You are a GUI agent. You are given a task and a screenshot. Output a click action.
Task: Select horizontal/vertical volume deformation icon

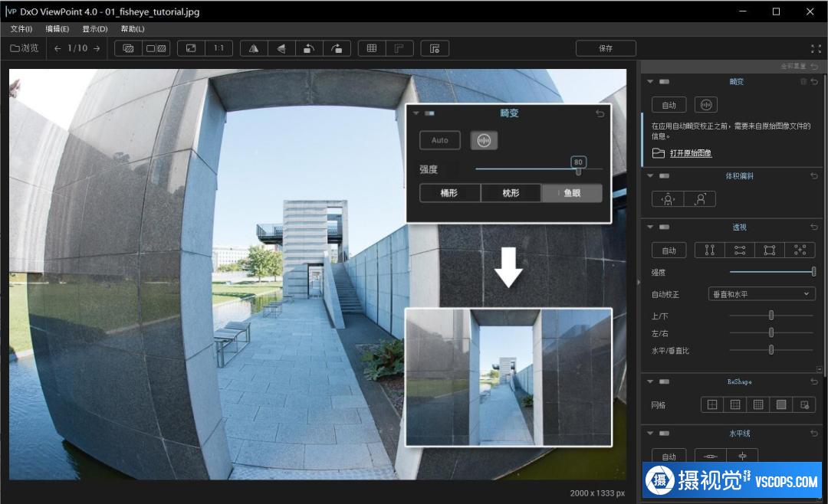point(668,199)
